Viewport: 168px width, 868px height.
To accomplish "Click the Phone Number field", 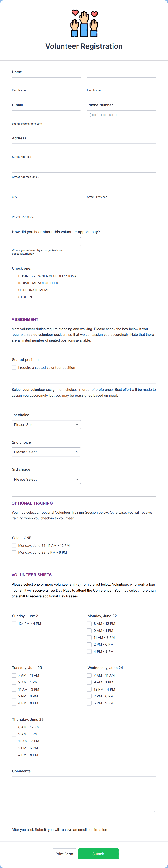I will [x=122, y=115].
